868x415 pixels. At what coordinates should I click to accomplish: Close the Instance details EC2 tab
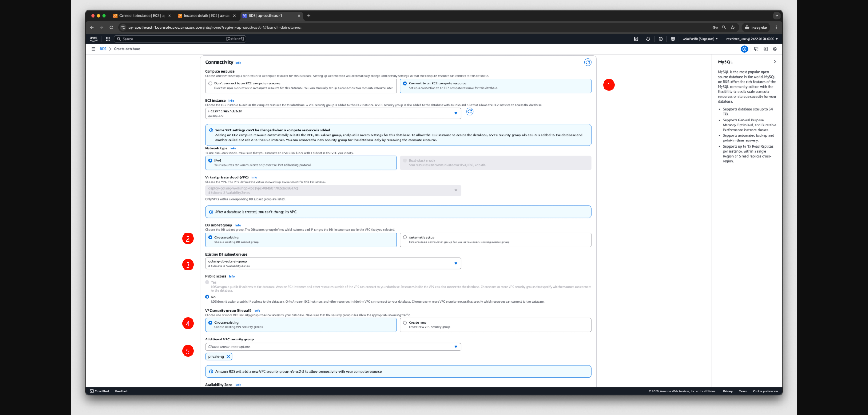point(234,16)
